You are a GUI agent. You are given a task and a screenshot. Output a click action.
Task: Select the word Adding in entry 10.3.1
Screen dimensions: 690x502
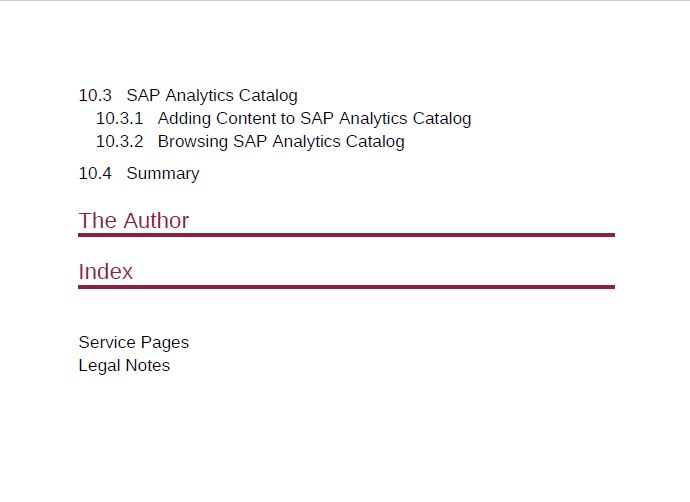(x=184, y=119)
